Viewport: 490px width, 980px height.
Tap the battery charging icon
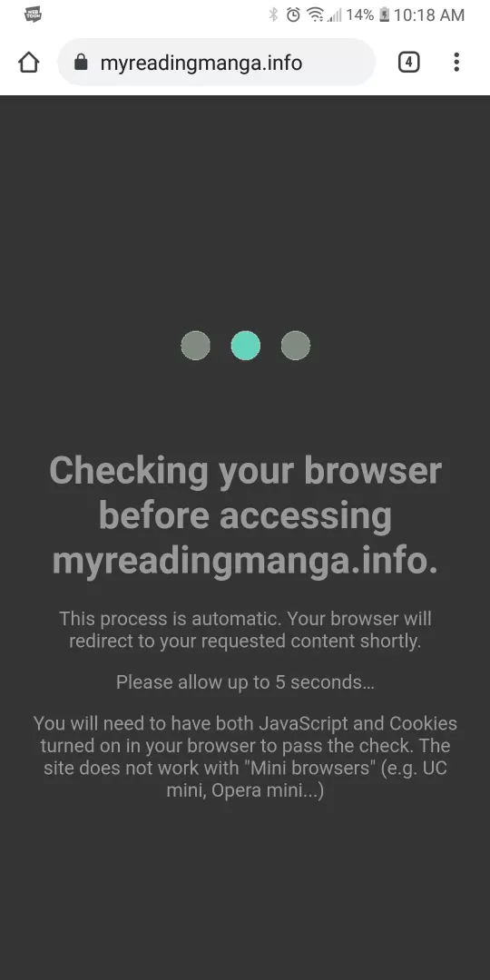click(385, 15)
